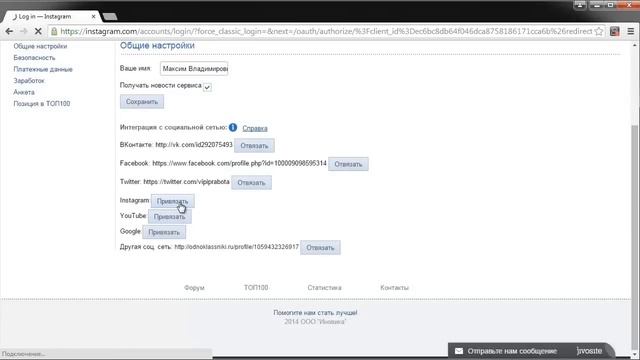This screenshot has width=640, height=360.
Task: Open Анкета in the sidebar
Action: point(24,92)
